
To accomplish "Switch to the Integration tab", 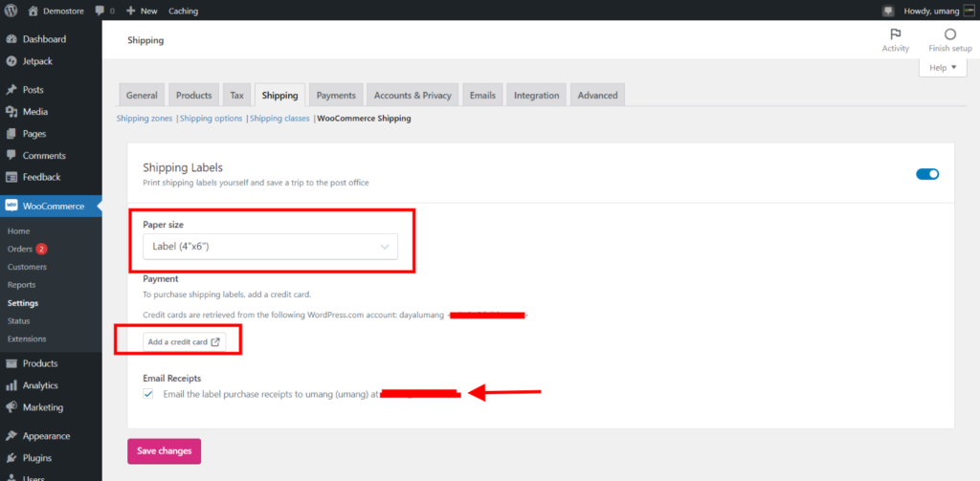I will (x=536, y=95).
